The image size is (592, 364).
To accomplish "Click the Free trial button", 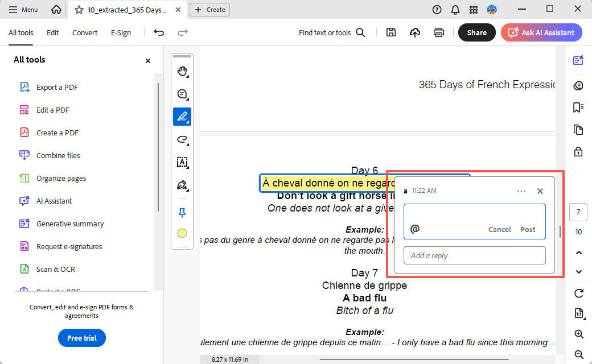I will (81, 338).
